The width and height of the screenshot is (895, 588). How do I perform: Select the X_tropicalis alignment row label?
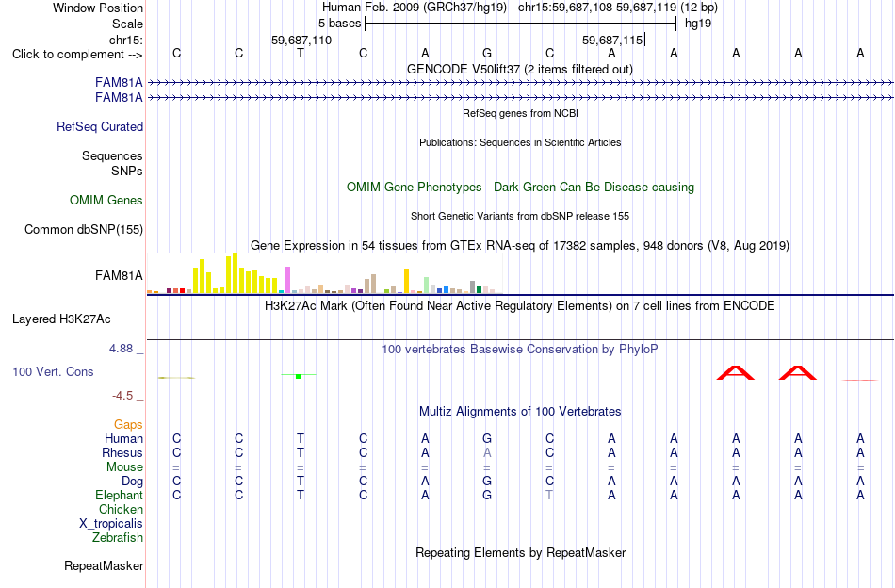coord(111,524)
